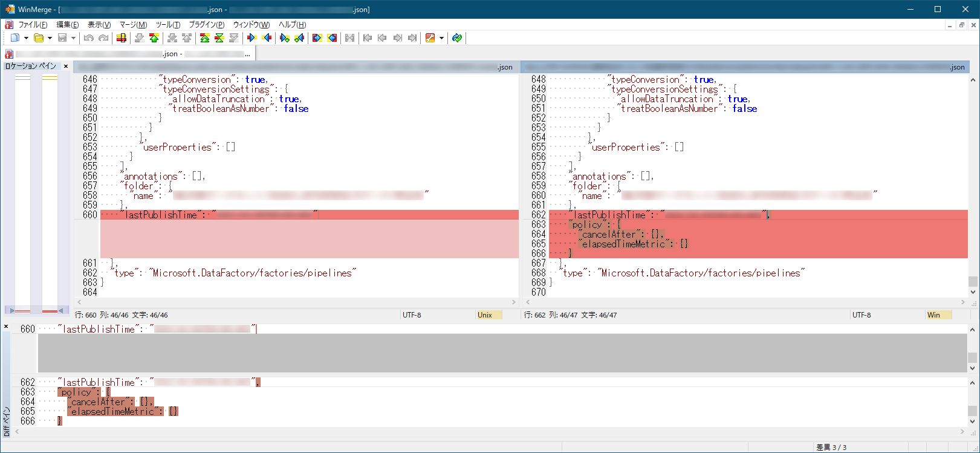Click the right pane UTF-8 encoding label
This screenshot has height=453, width=980.
tap(862, 315)
